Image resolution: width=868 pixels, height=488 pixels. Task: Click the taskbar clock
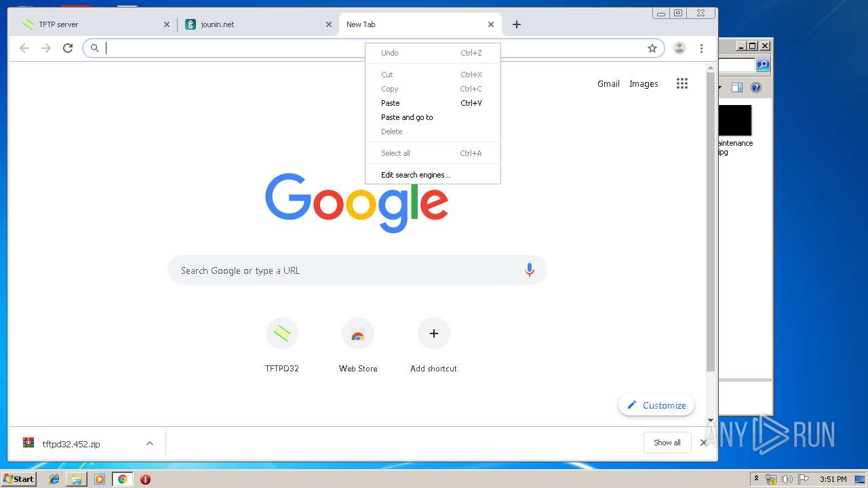(x=833, y=479)
